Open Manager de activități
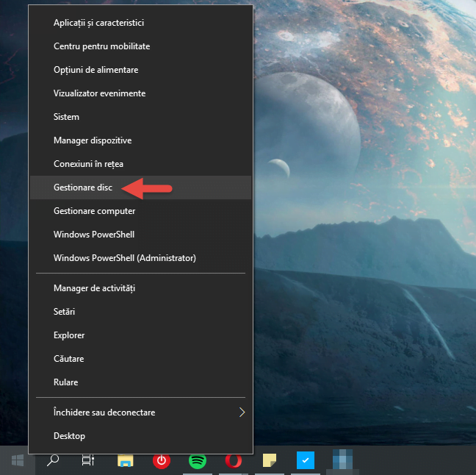Viewport: 476px width, 475px height. [140, 288]
